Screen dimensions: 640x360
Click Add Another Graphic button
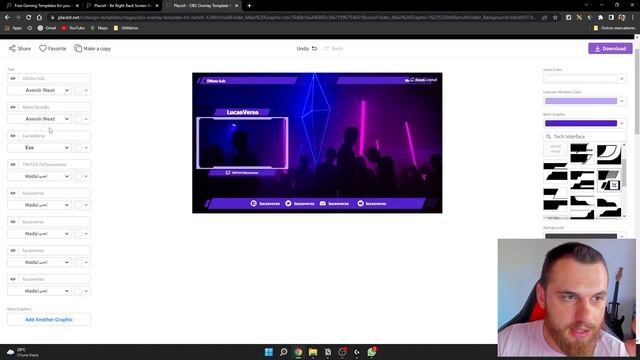[x=49, y=320]
